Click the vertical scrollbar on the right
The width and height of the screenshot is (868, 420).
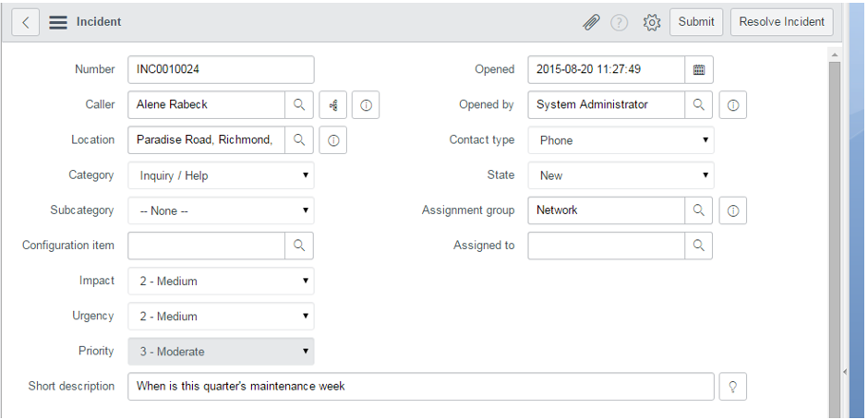pos(835,231)
